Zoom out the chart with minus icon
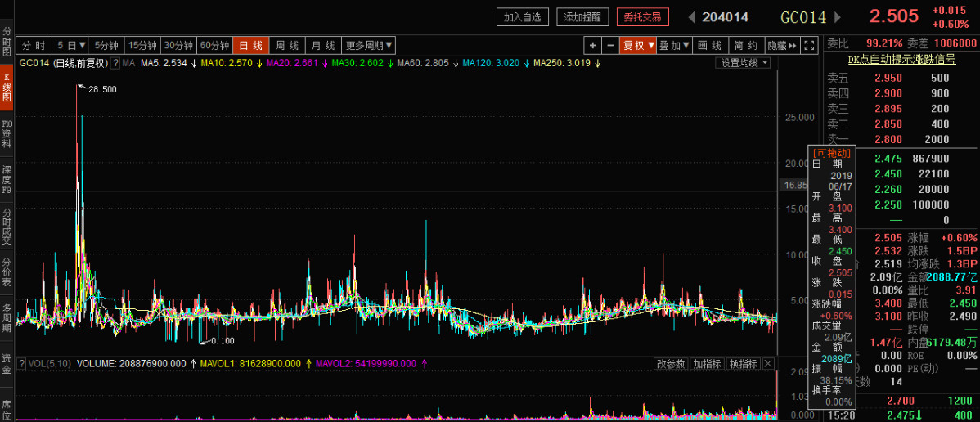 tap(610, 46)
